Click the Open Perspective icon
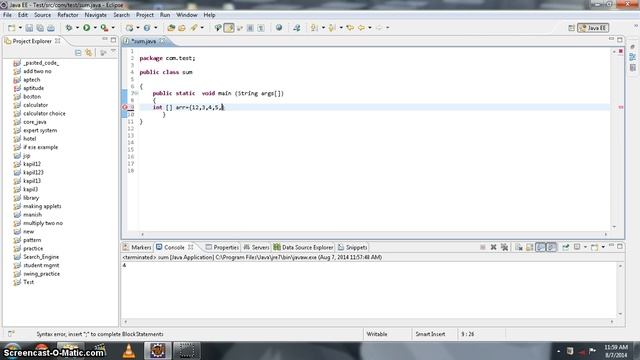Viewport: 640px width, 360px height. pos(571,28)
